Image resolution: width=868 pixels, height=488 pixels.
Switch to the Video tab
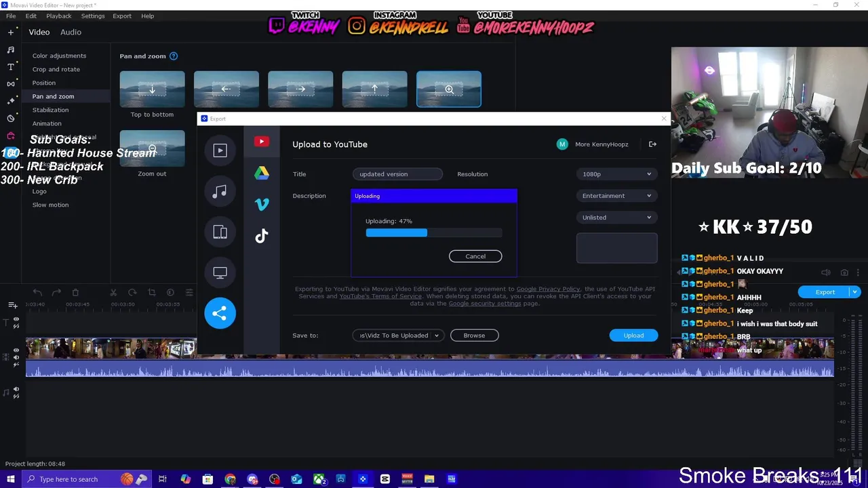(x=39, y=32)
